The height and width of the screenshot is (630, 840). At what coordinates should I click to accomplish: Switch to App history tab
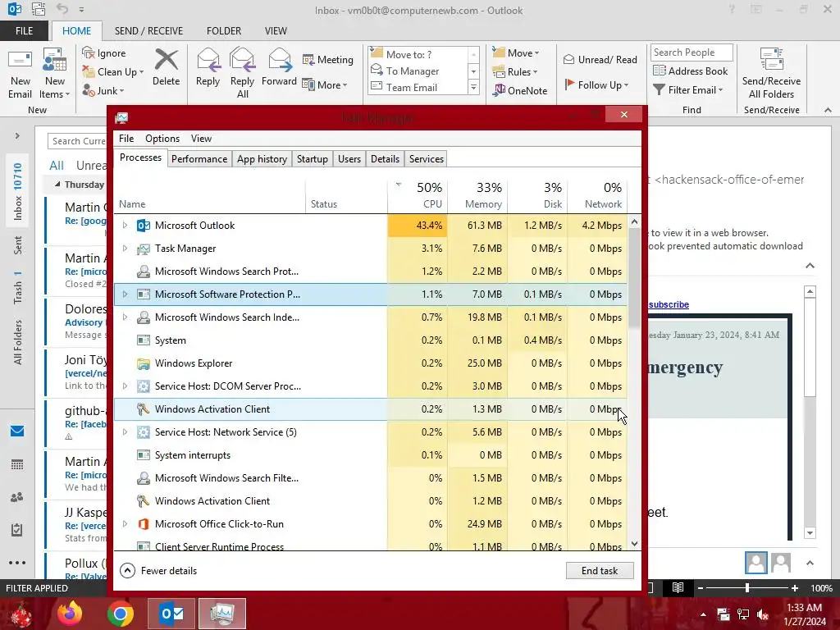point(262,159)
